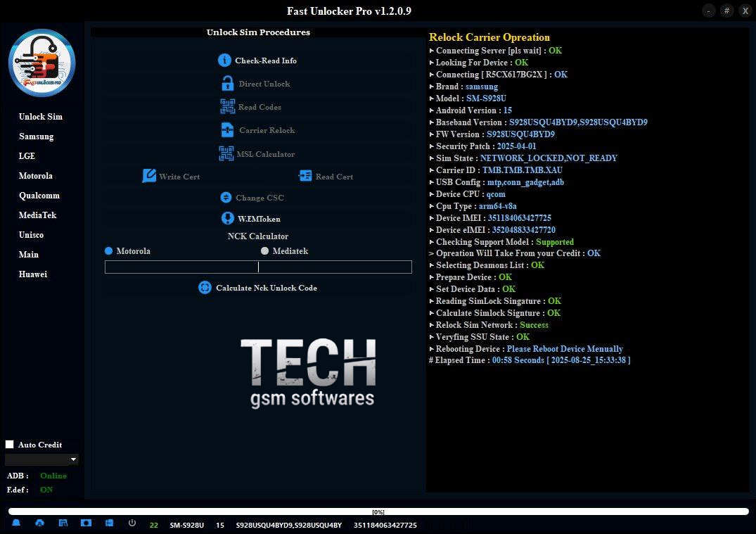
Task: Click the 'Sim State' NETWORK_LOCKED log line
Action: click(523, 158)
